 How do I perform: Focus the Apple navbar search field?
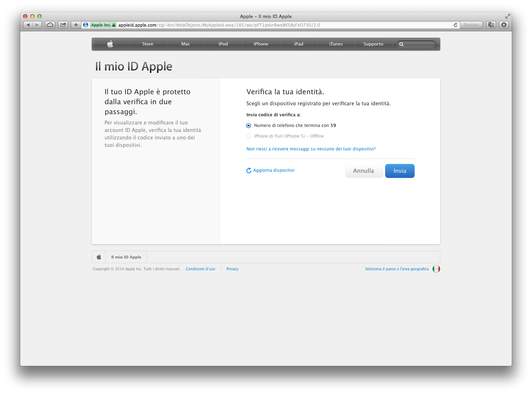click(416, 44)
